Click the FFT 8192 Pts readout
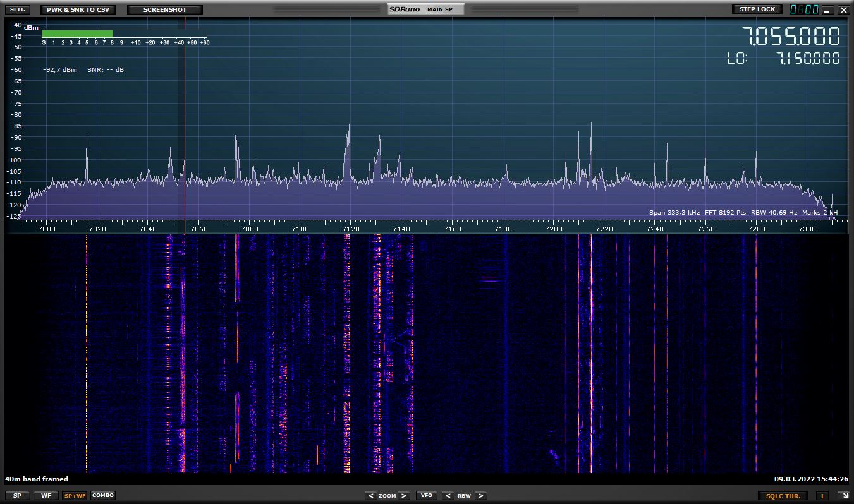Image resolution: width=854 pixels, height=504 pixels. click(x=726, y=213)
